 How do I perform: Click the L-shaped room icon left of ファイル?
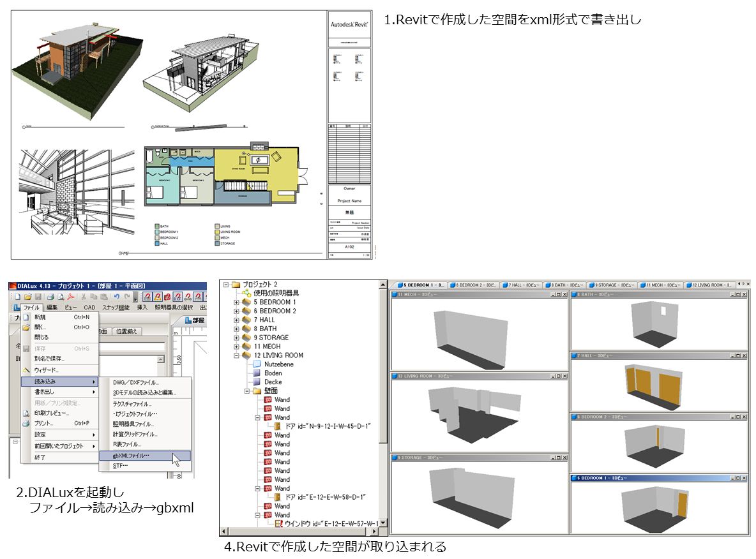pyautogui.click(x=17, y=308)
